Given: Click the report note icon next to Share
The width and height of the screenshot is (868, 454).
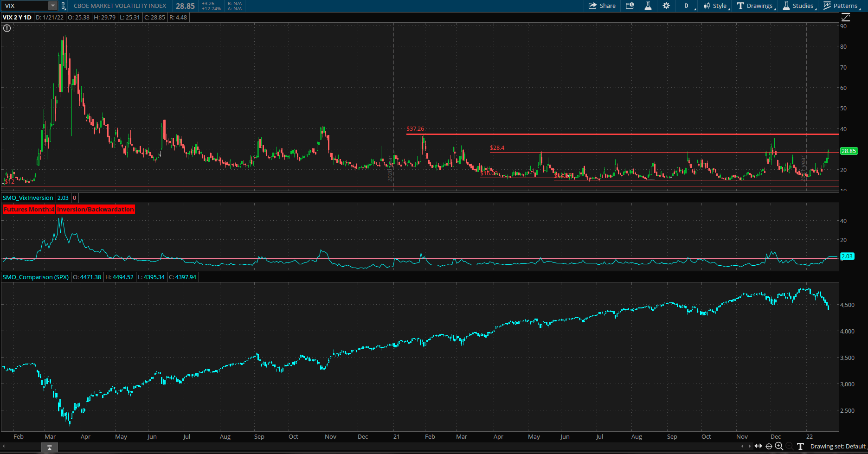Looking at the screenshot, I should pos(630,6).
